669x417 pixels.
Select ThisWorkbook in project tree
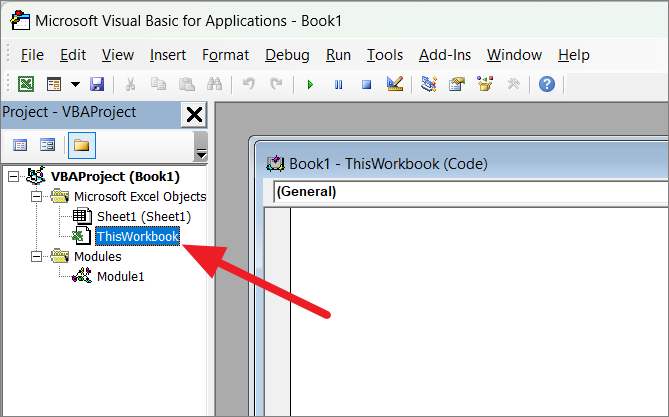tap(137, 236)
